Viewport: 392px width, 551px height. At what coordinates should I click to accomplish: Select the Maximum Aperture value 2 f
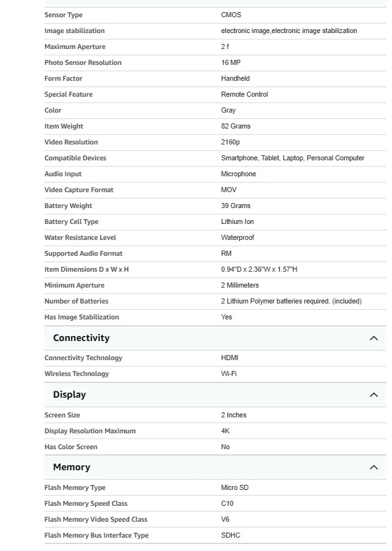[x=225, y=46]
